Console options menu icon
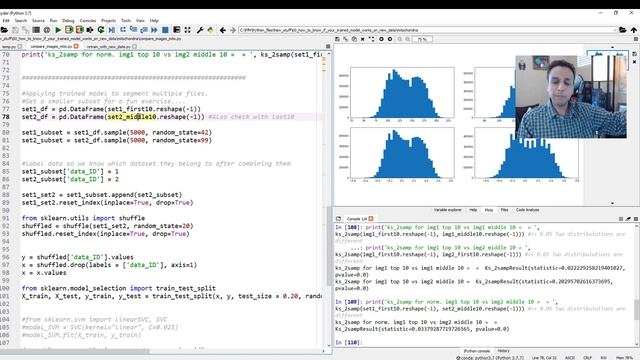The image size is (640, 360). tap(636, 219)
